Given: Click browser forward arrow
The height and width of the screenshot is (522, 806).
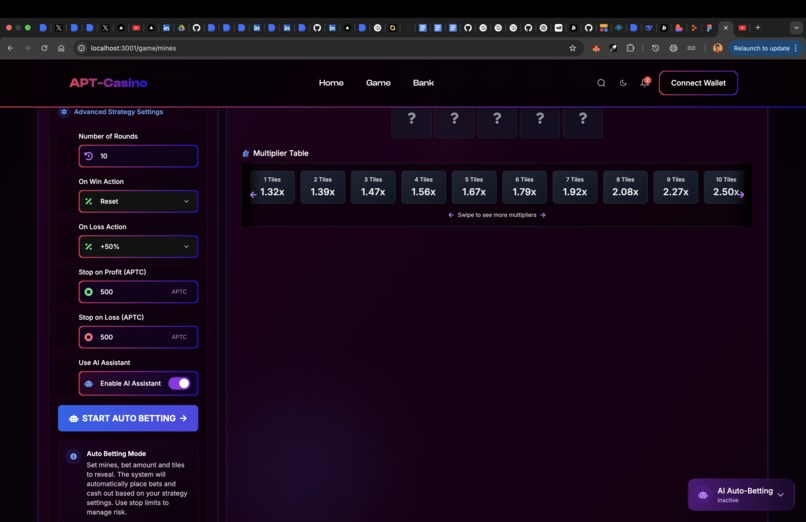Looking at the screenshot, I should pyautogui.click(x=27, y=48).
